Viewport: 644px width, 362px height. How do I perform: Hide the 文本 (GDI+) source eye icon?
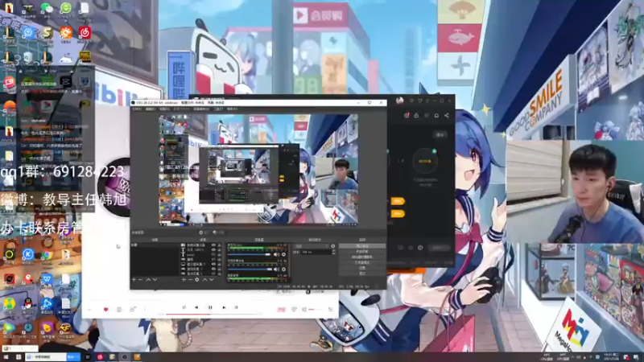pos(213,249)
